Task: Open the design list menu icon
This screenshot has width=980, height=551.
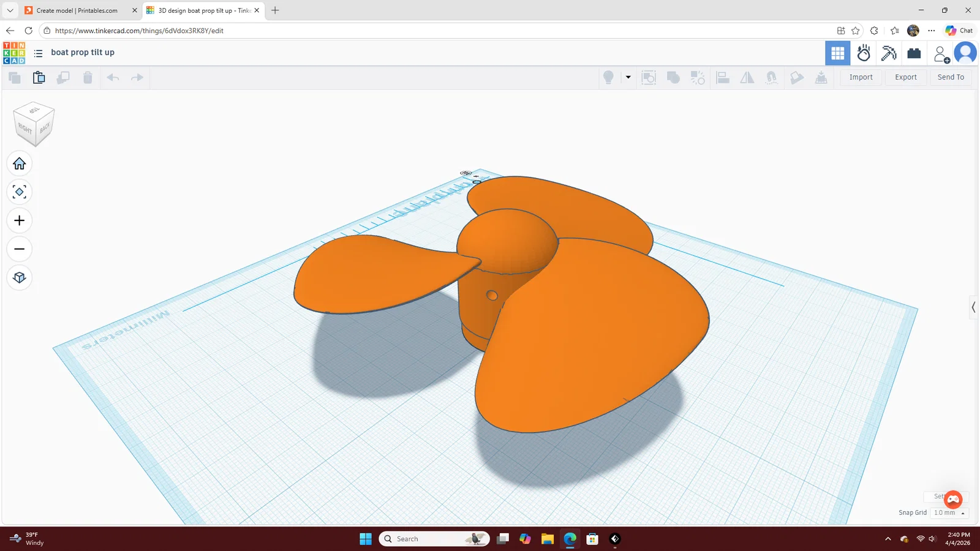Action: pyautogui.click(x=38, y=53)
